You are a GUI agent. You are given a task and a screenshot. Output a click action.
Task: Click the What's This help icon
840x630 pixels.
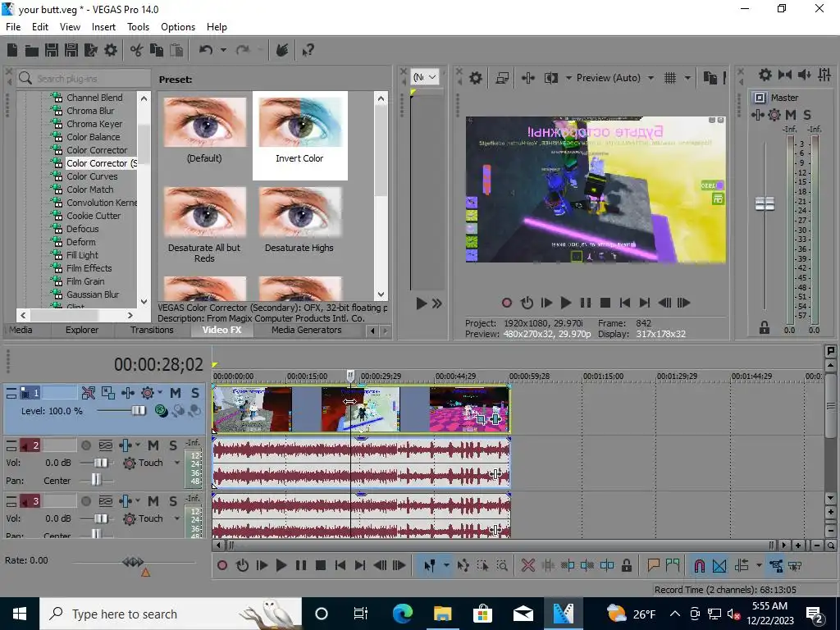(x=308, y=50)
